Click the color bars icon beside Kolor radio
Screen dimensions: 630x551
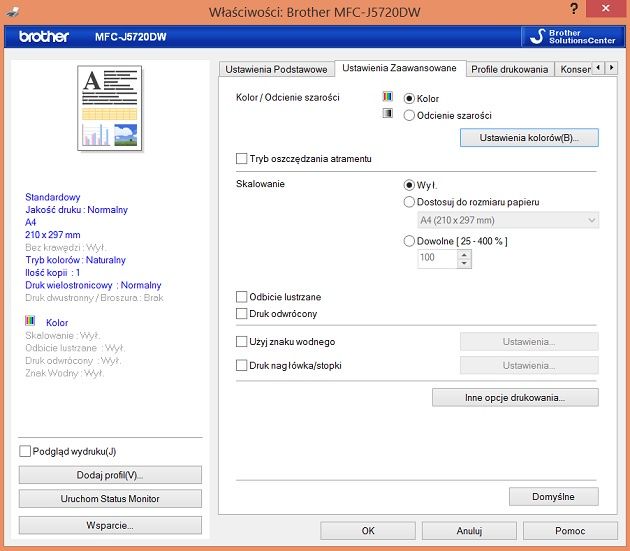pyautogui.click(x=387, y=96)
